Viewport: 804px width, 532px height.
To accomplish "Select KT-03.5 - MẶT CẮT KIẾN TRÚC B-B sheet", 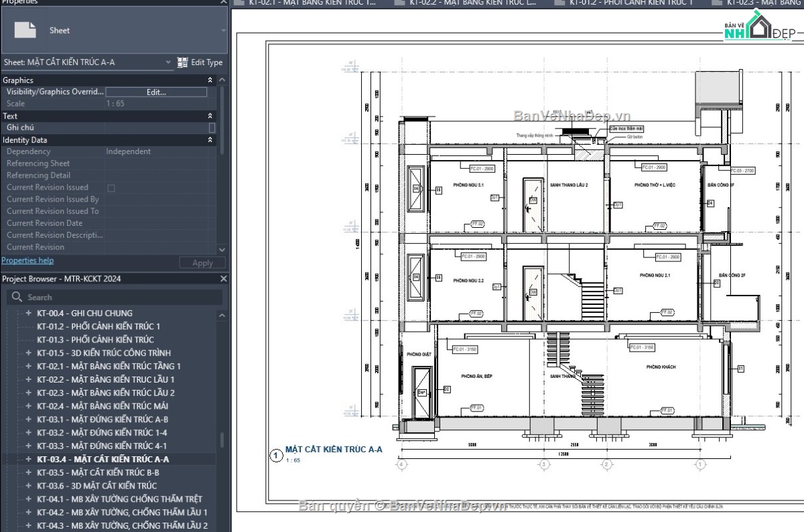I will pos(98,472).
